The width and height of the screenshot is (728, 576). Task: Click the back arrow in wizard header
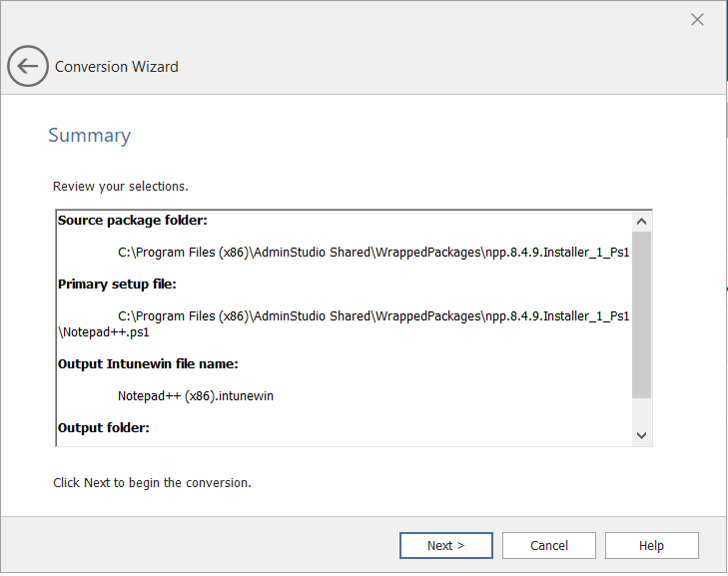click(x=27, y=67)
